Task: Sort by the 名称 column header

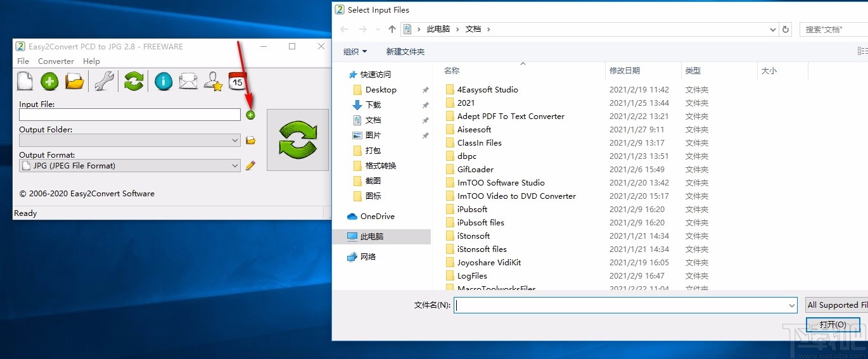Action: coord(452,71)
